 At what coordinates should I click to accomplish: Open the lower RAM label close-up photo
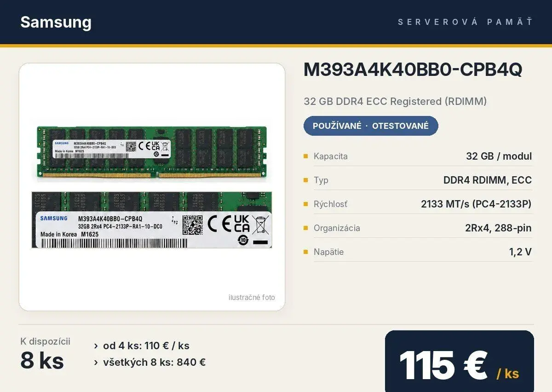click(152, 220)
